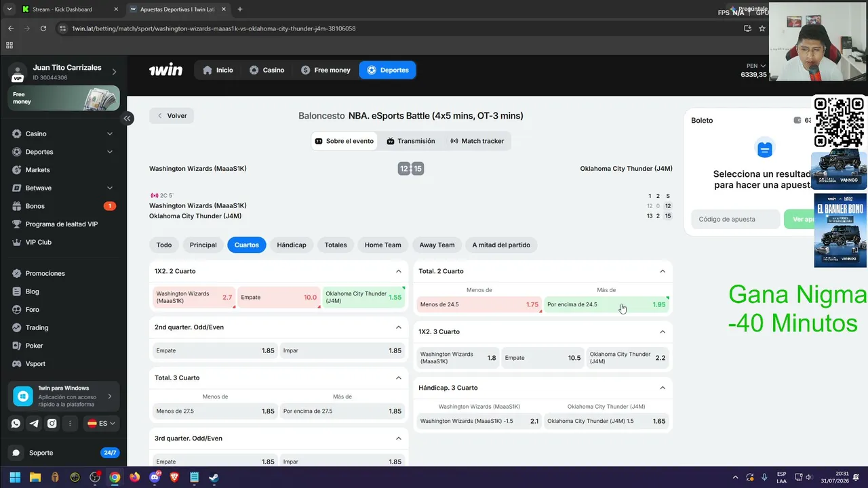Open Telegram channel icon in sidebar
Image resolution: width=868 pixels, height=488 pixels.
pos(34,423)
